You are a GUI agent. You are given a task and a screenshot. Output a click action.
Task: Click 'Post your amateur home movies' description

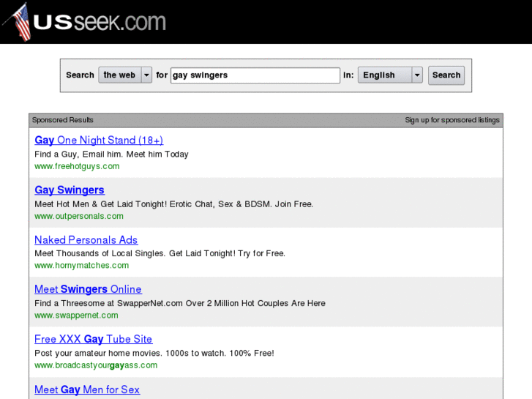154,353
